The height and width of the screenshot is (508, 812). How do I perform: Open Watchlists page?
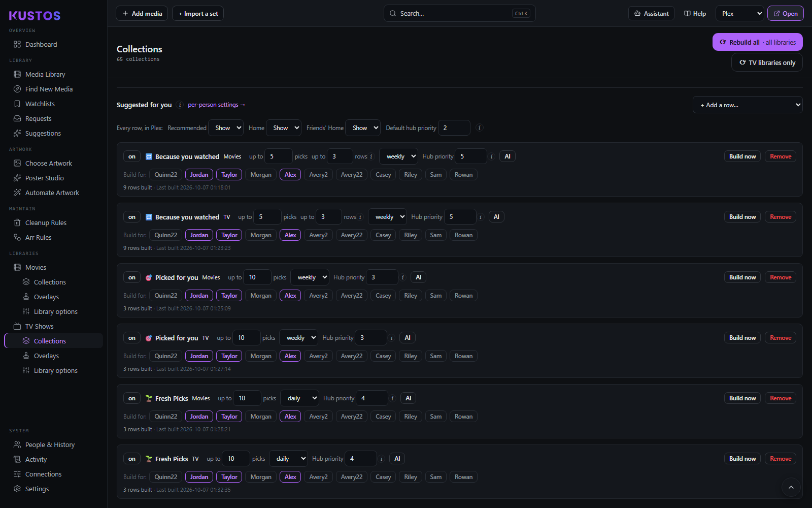[x=40, y=104]
